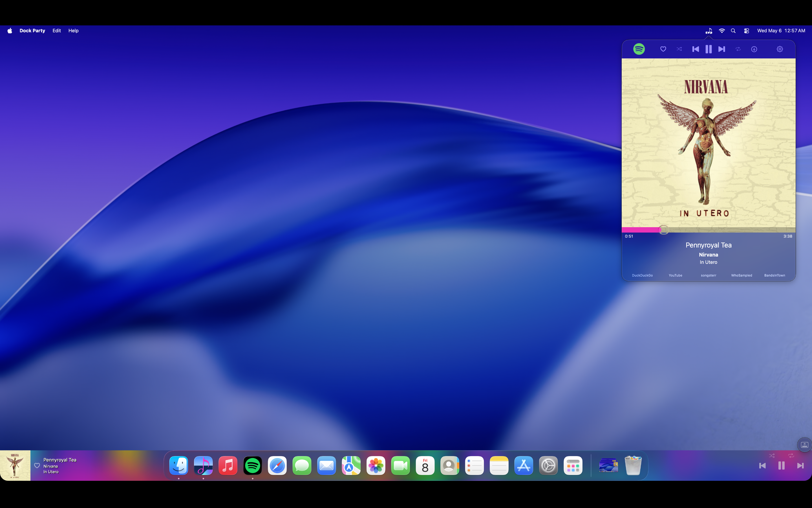Open Spotlight search in the menu bar
Image resolution: width=812 pixels, height=508 pixels.
733,30
